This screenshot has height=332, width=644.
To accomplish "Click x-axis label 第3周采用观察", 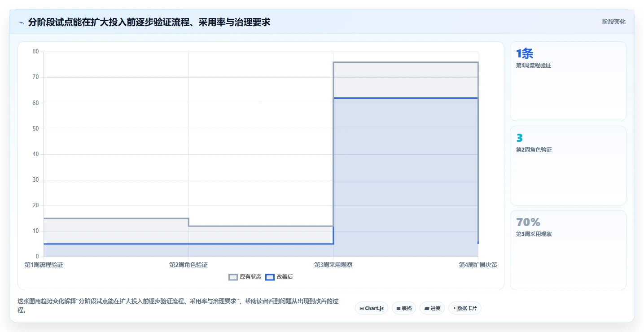I will pyautogui.click(x=333, y=265).
